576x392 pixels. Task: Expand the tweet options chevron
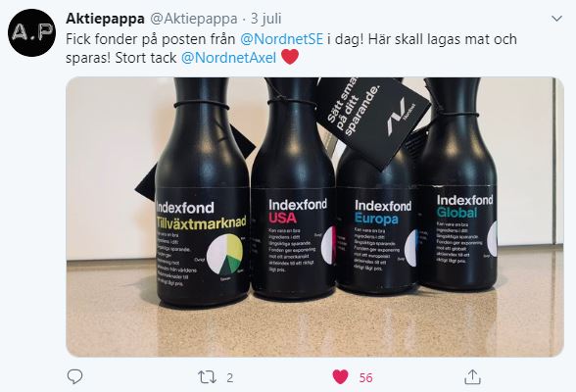click(x=556, y=18)
